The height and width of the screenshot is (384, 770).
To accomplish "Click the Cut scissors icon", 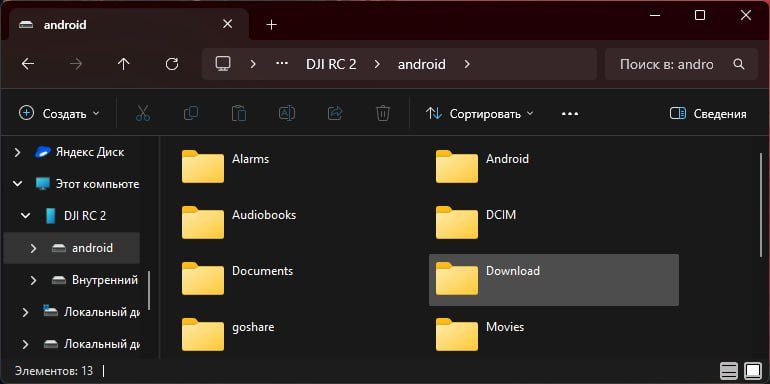I will pyautogui.click(x=142, y=113).
